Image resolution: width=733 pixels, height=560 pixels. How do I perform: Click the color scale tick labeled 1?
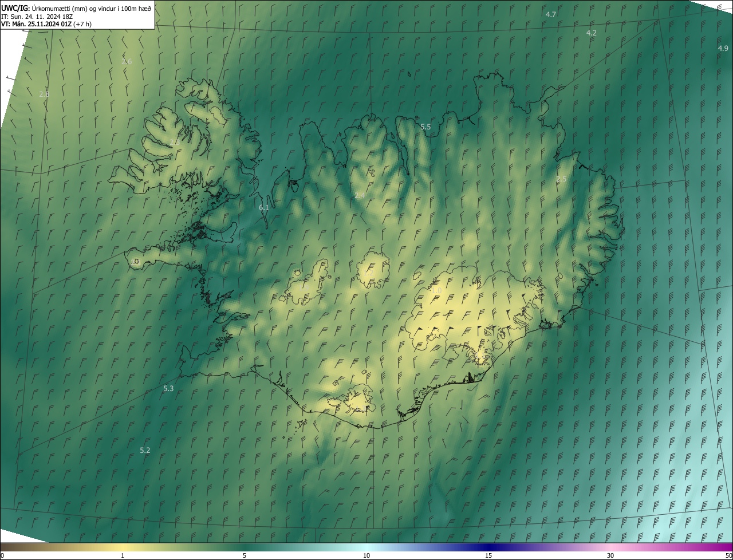[123, 555]
